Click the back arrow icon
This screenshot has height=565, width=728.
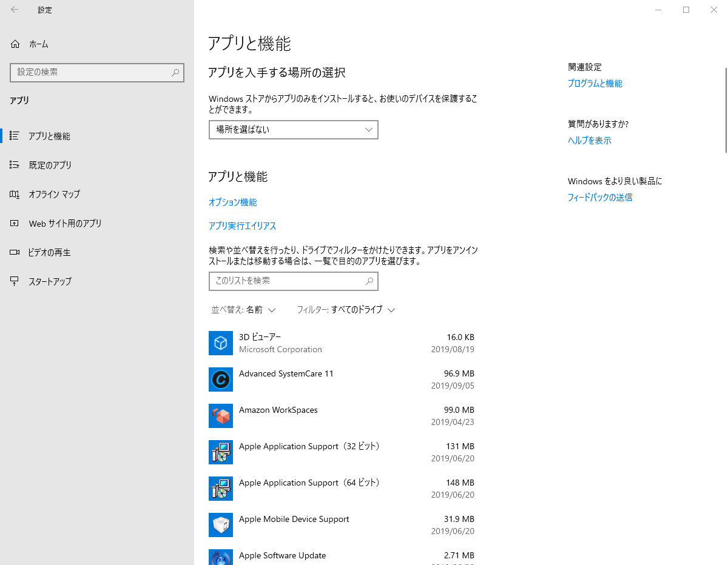click(15, 10)
